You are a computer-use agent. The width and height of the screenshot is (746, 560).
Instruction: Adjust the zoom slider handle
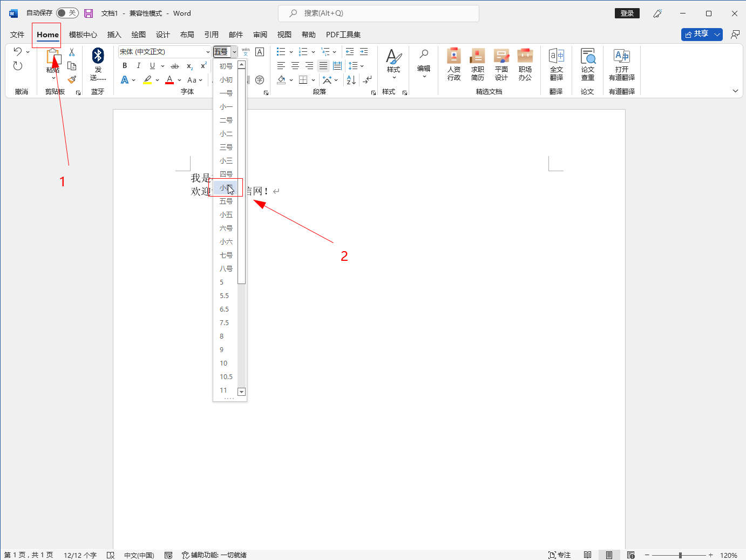click(680, 555)
